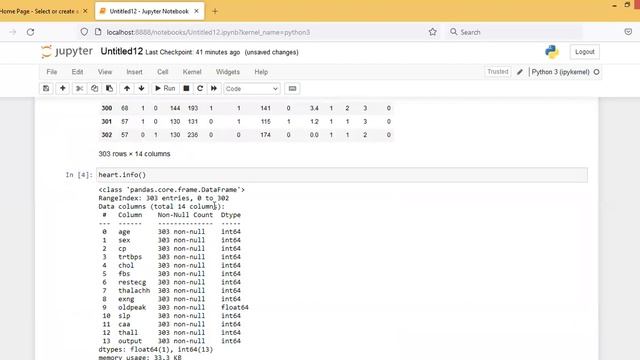Paste cells below icon
The image size is (640, 360).
pyautogui.click(x=109, y=89)
